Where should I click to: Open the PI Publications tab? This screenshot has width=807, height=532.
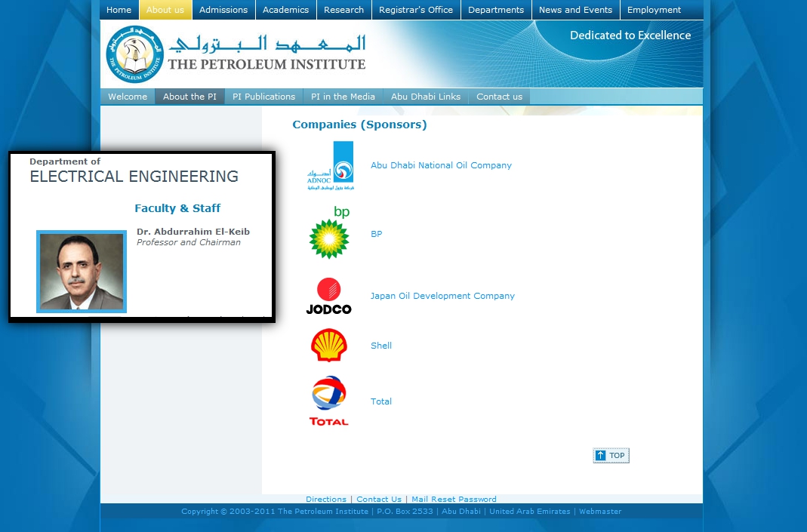click(x=264, y=97)
